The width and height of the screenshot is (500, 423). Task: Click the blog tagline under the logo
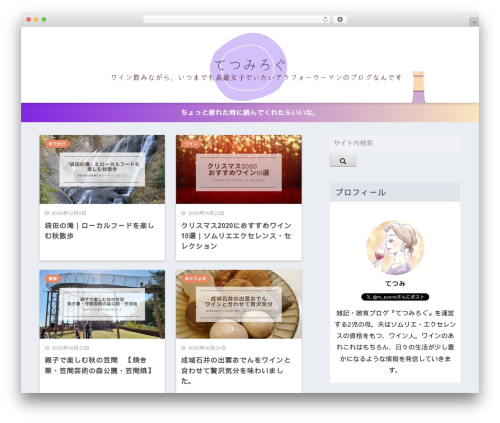coord(256,78)
